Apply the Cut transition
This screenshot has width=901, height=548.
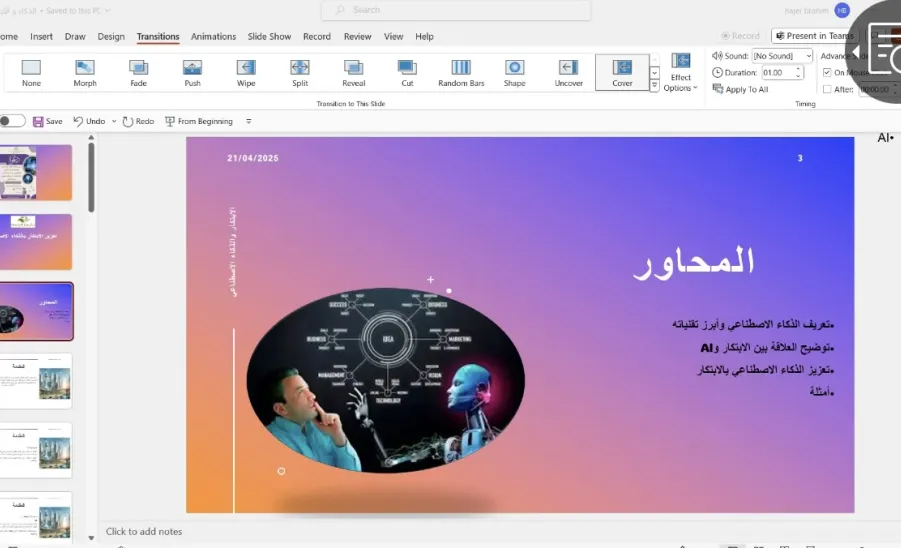pos(407,73)
